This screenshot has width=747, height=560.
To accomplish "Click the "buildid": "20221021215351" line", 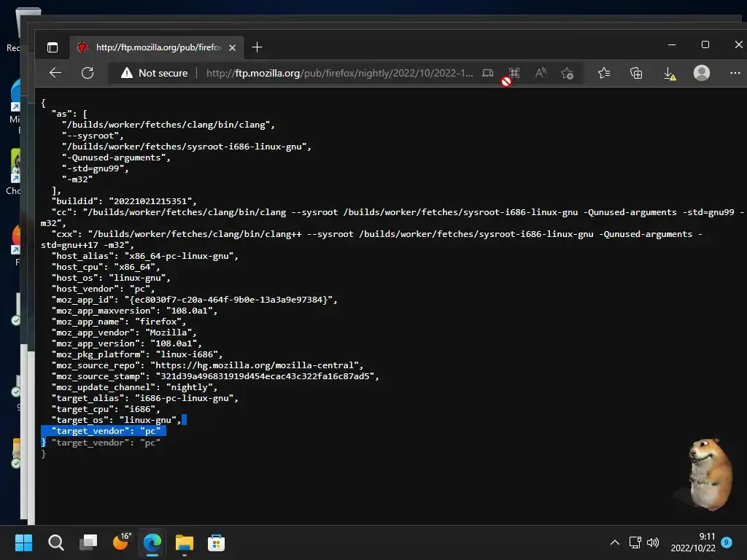I will (x=124, y=201).
